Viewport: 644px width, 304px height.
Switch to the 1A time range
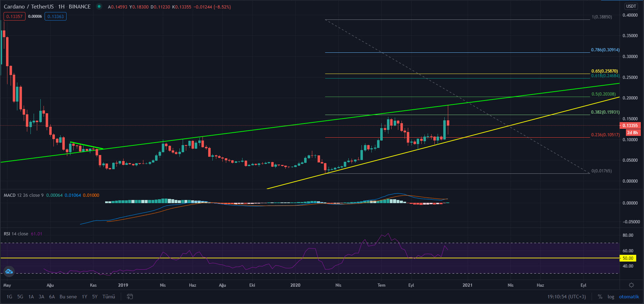[31, 297]
